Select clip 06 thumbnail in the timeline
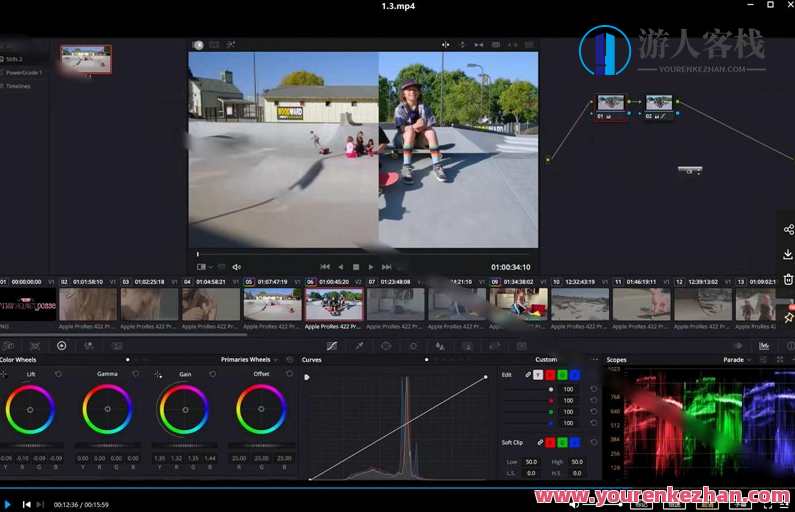The image size is (795, 512). (334, 303)
